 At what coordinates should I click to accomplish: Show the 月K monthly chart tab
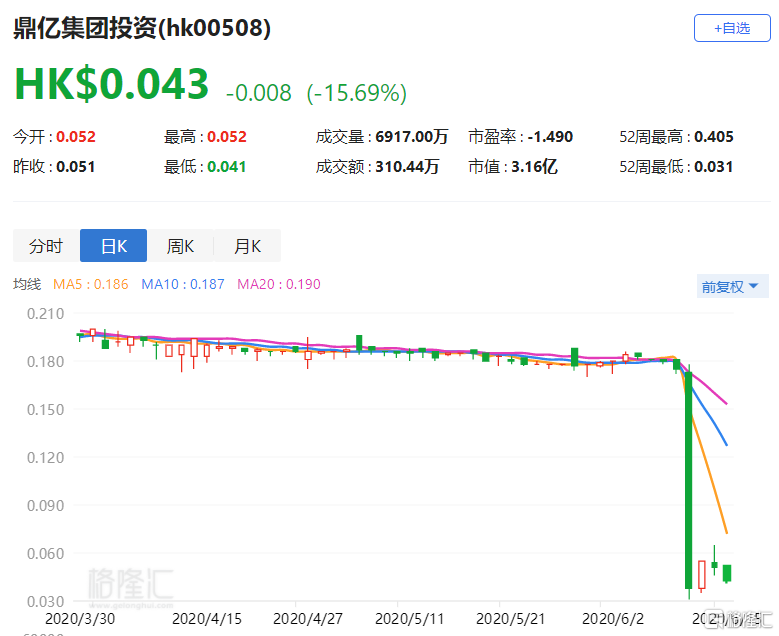coord(247,245)
